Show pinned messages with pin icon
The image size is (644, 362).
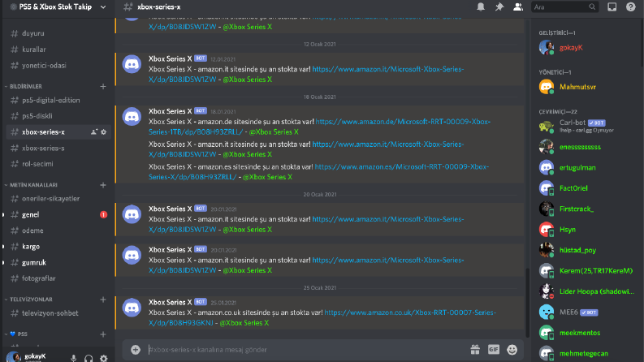tap(499, 6)
